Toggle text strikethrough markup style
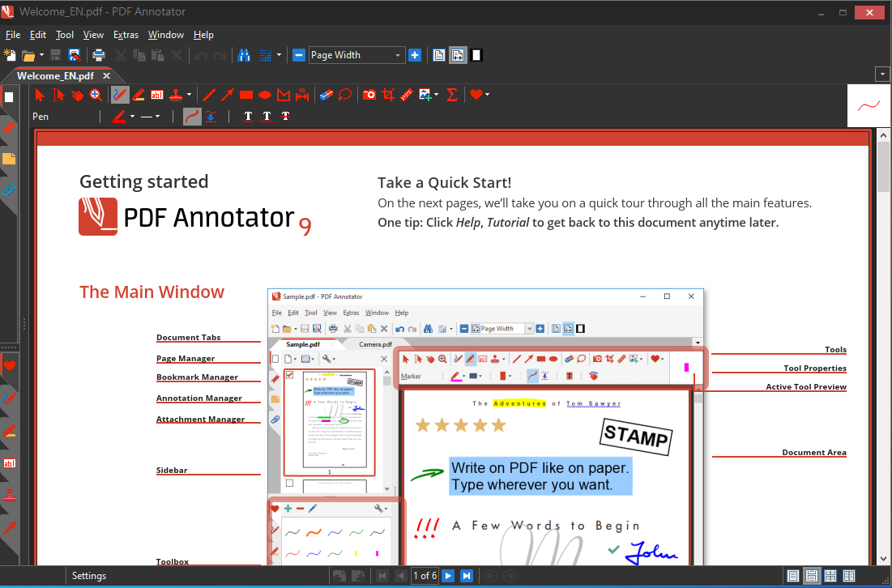The width and height of the screenshot is (892, 588). click(285, 117)
